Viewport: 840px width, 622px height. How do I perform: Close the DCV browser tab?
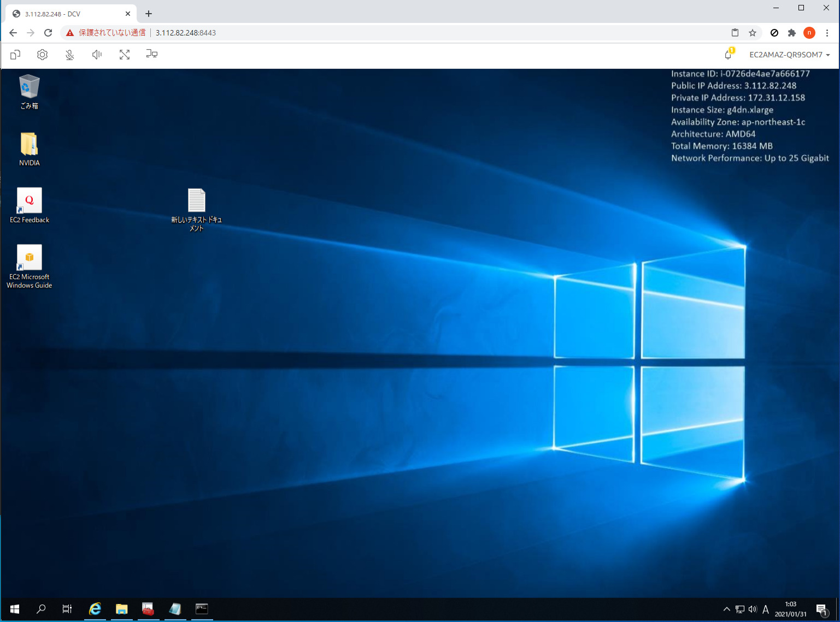[x=128, y=14]
